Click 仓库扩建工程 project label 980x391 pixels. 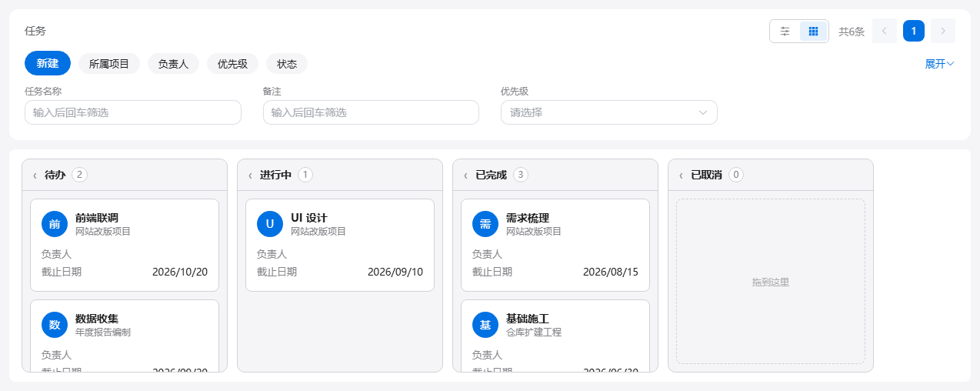click(534, 333)
